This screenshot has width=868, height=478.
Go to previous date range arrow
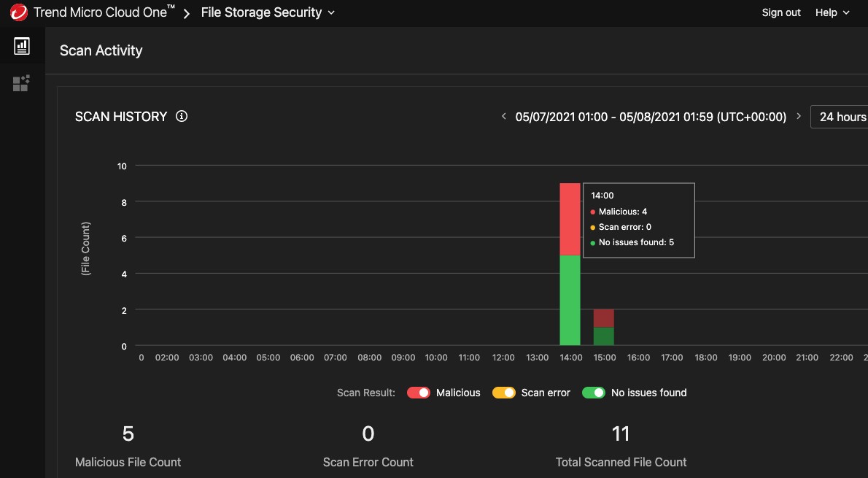click(x=503, y=117)
